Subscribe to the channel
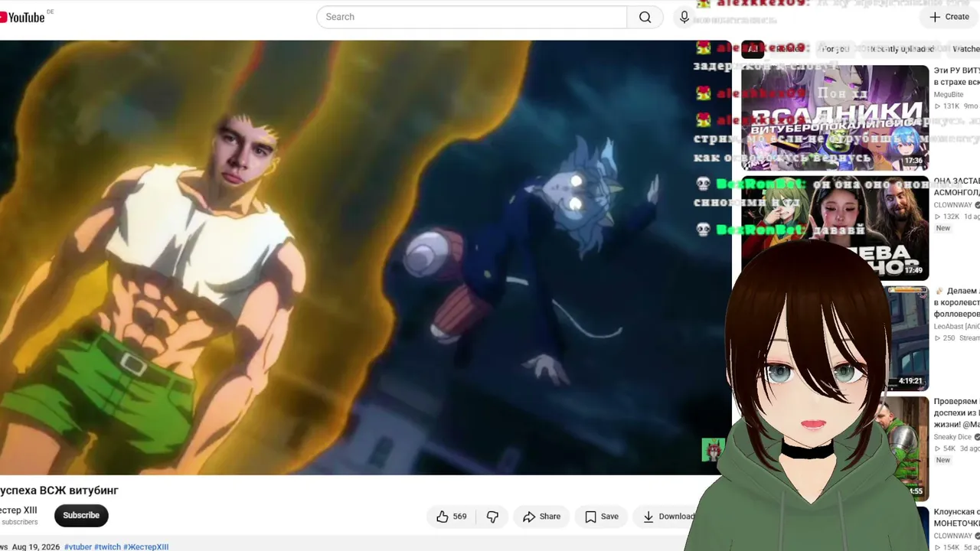The width and height of the screenshot is (980, 551). point(81,516)
